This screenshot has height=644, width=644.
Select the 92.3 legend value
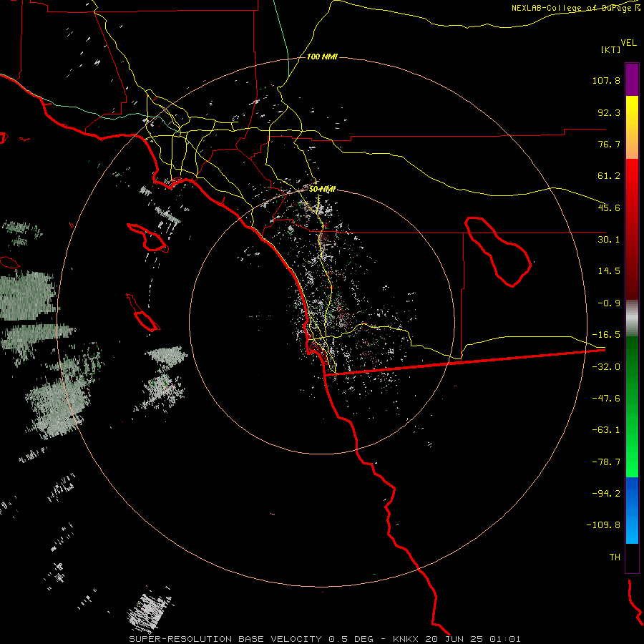tap(609, 112)
